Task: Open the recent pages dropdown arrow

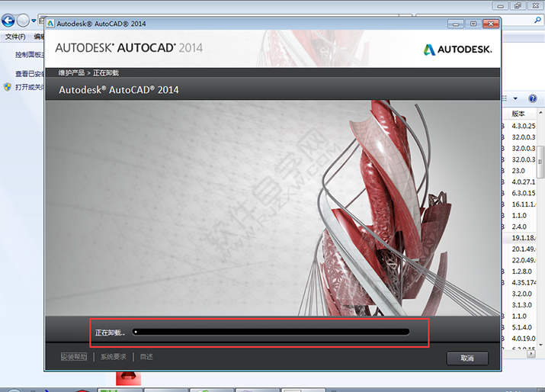Action: pos(34,21)
